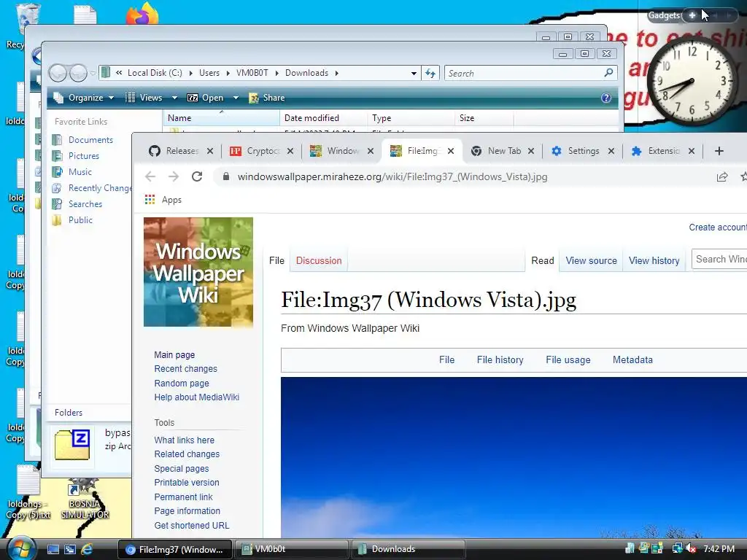Click the Chrome address bar URL
The height and width of the screenshot is (560, 747).
point(392,176)
